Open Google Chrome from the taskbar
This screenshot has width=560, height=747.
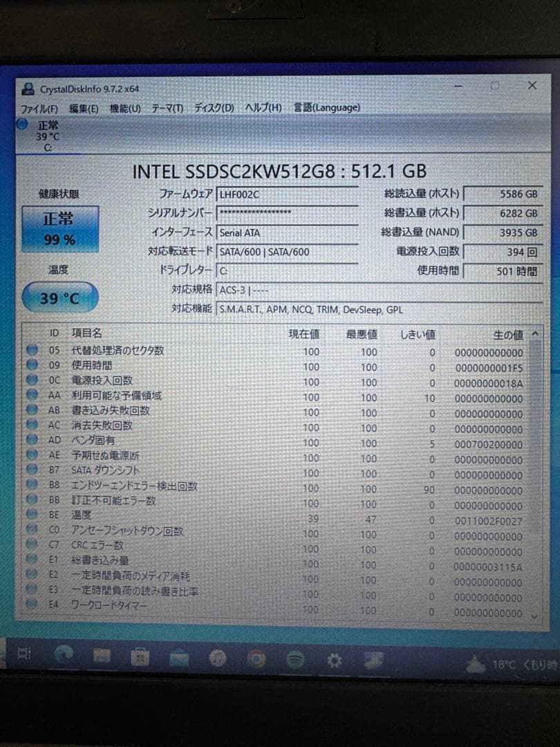coord(256,659)
